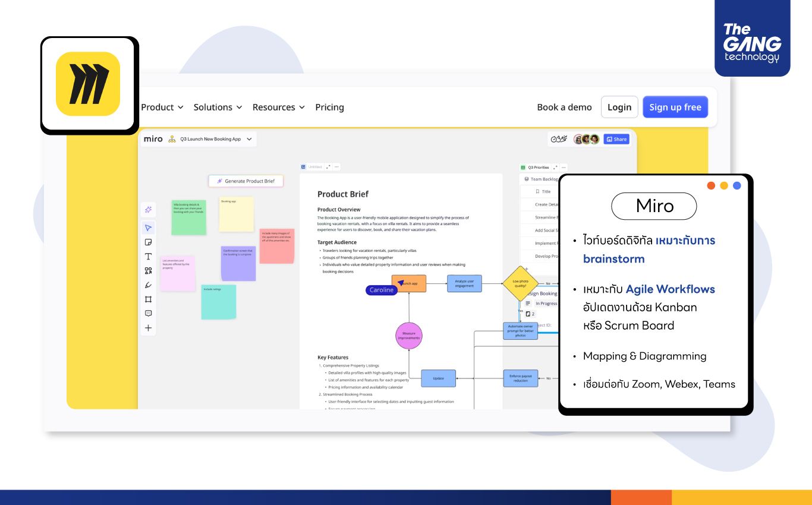Viewport: 812px width, 505px height.
Task: Click the count badge showing 2
Action: coord(530,314)
